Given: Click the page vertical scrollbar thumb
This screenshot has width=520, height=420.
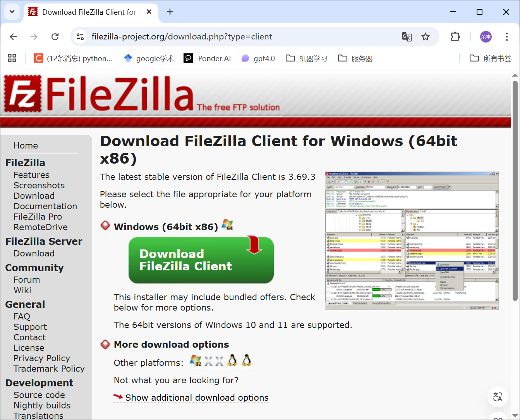Looking at the screenshot, I should 515,191.
